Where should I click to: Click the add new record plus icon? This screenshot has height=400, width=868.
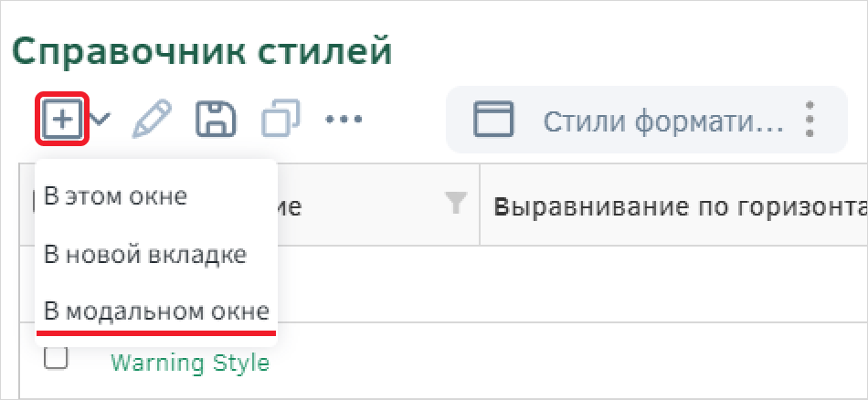point(62,119)
